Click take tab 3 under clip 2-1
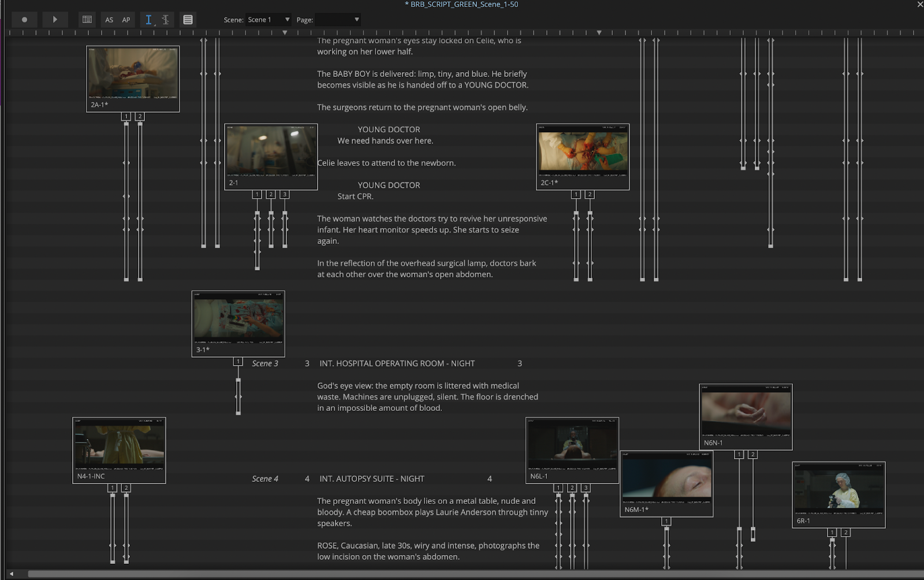Screen dimensions: 924x580 [x=285, y=195]
